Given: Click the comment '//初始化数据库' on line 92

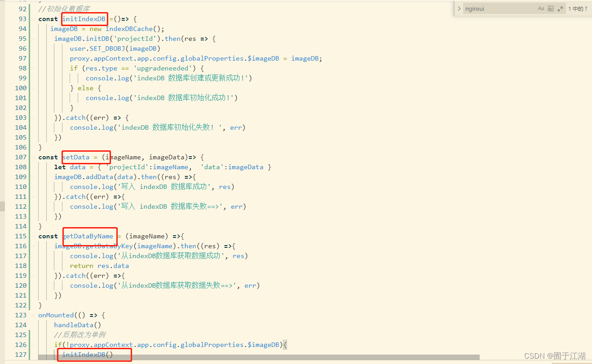Looking at the screenshot, I should [x=64, y=9].
